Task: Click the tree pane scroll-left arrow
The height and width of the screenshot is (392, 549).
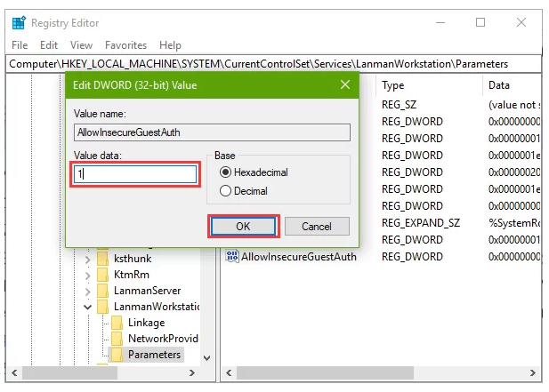Action: pyautogui.click(x=14, y=372)
